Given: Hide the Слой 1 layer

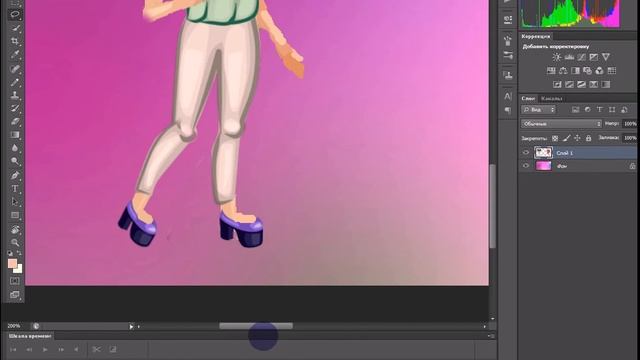Looking at the screenshot, I should (526, 153).
